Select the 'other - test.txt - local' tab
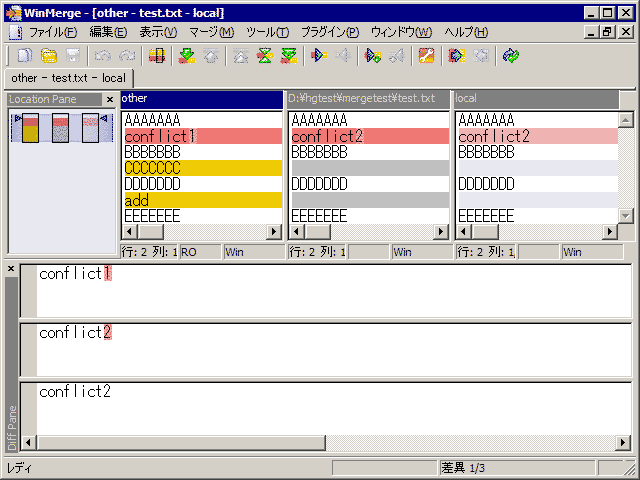The image size is (640, 480). point(69,78)
